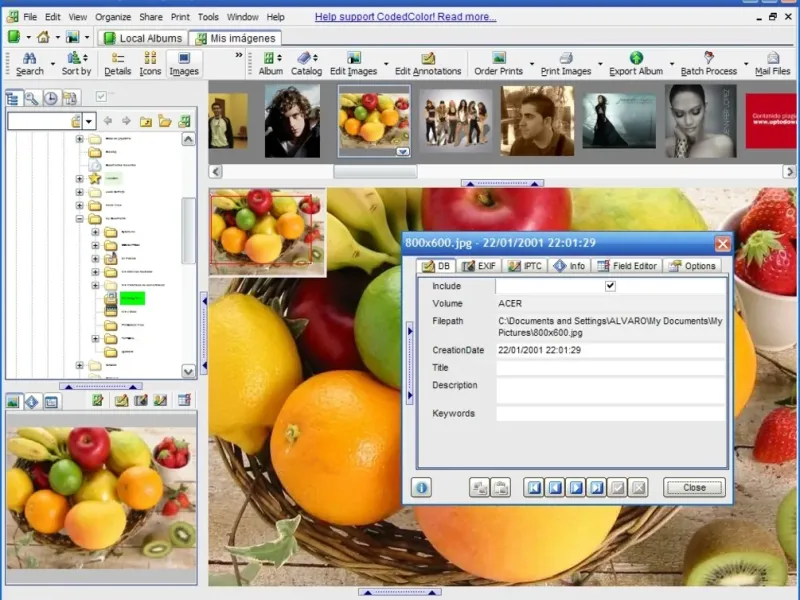Click the blue info button in dialog

pyautogui.click(x=421, y=487)
